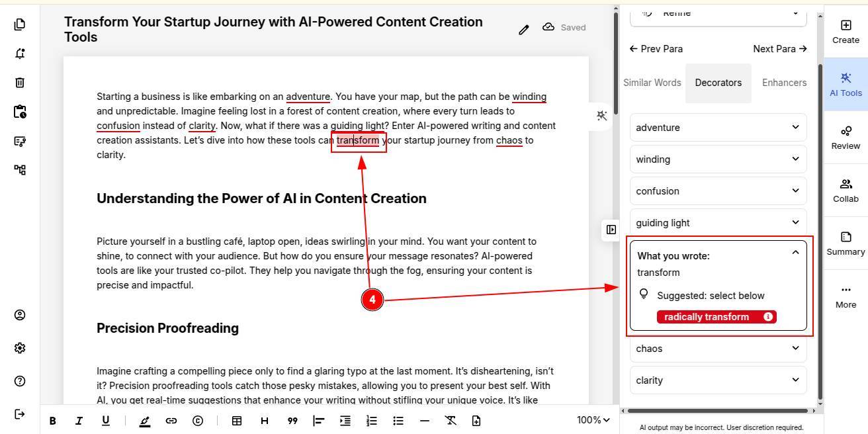This screenshot has height=434, width=868.
Task: Open the trash icon in left sidebar
Action: point(20,83)
